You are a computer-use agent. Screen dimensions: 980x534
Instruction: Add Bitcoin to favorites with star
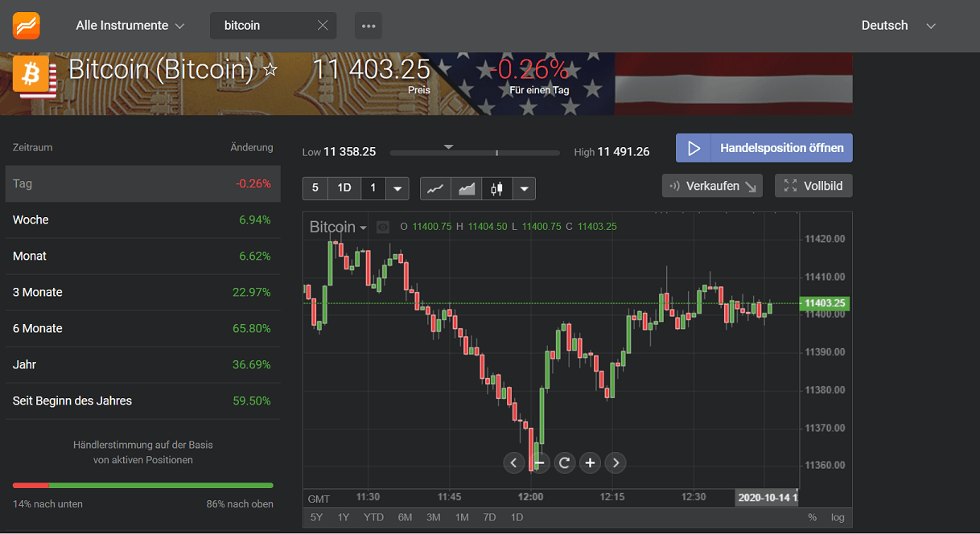point(270,70)
